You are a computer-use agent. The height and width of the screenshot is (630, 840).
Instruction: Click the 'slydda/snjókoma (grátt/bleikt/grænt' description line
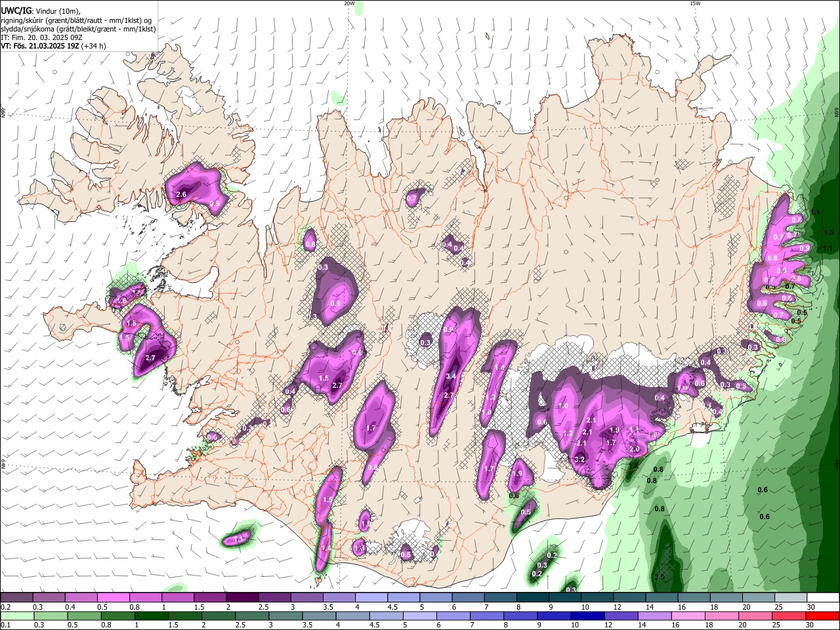(78, 29)
